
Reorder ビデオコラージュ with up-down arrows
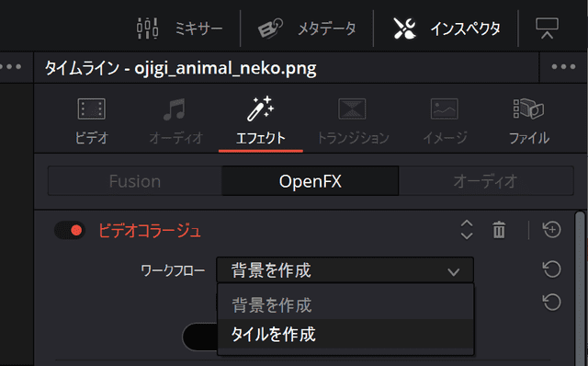click(467, 230)
